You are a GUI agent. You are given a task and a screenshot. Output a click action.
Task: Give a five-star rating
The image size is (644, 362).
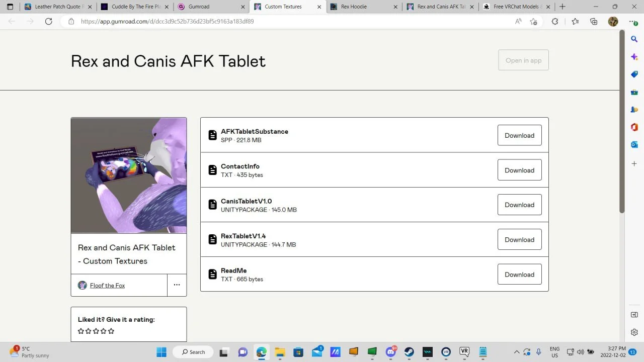(111, 331)
